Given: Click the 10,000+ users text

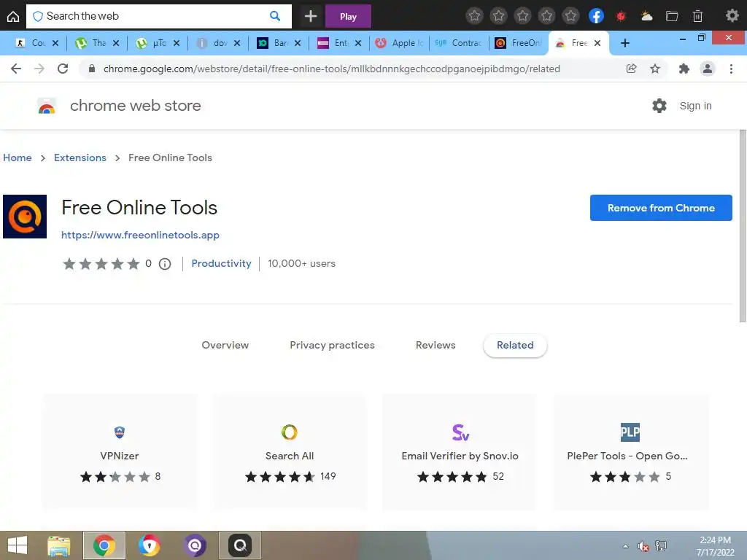Looking at the screenshot, I should click(x=301, y=263).
